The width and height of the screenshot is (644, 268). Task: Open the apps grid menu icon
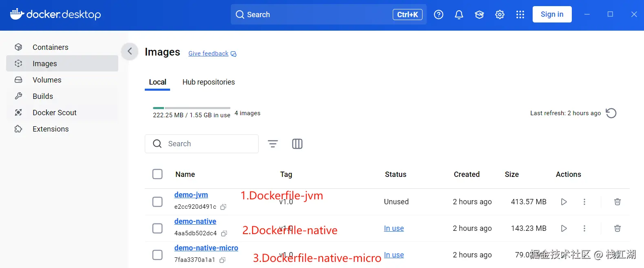tap(520, 15)
